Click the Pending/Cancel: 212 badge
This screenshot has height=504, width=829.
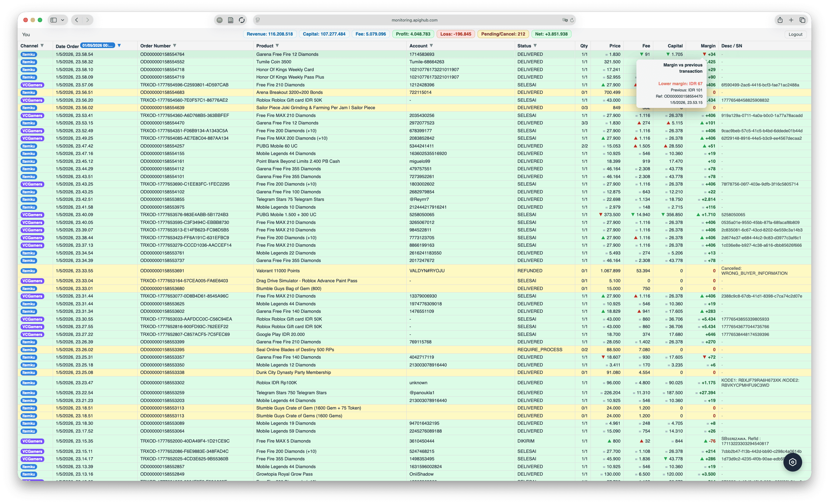tap(503, 34)
